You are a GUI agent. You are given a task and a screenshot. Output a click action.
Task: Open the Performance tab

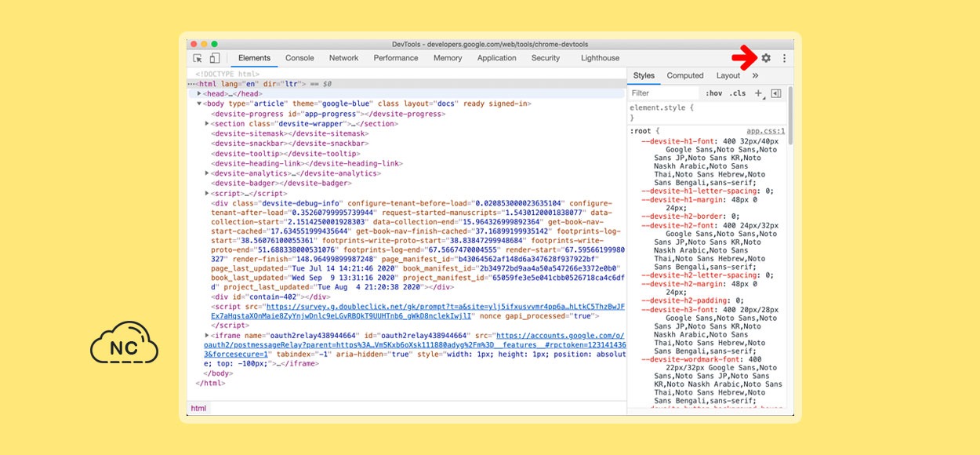tap(396, 58)
